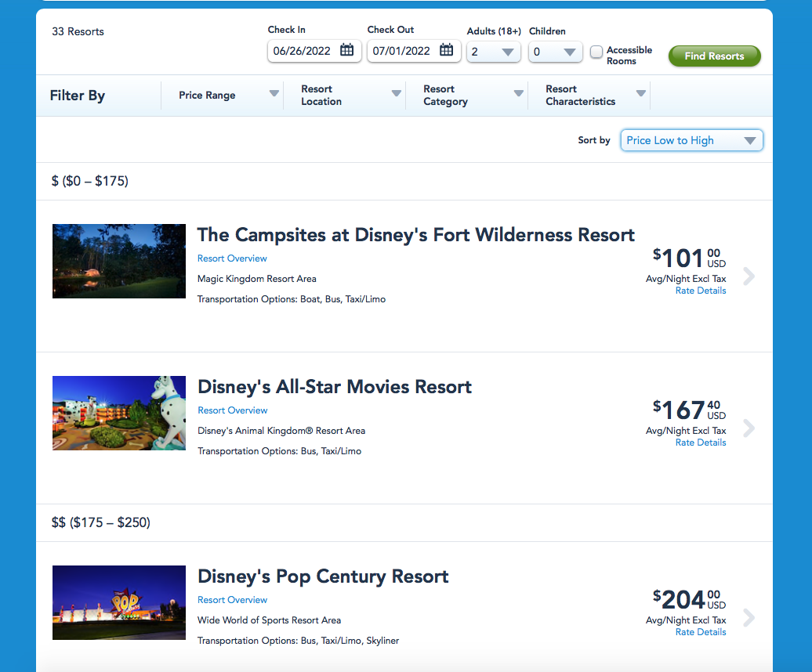The height and width of the screenshot is (672, 812).
Task: Open the Check In calendar icon
Action: click(346, 51)
